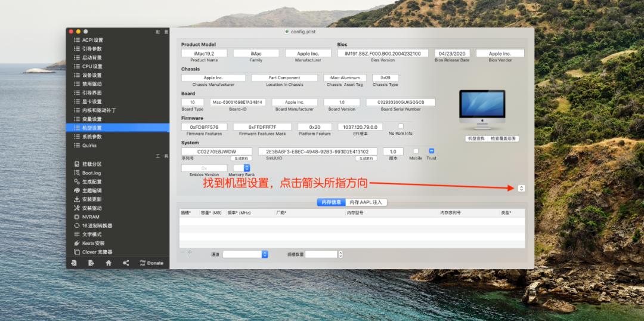Click the 机型查找 model lookup button
This screenshot has height=321, width=644.
pyautogui.click(x=477, y=139)
